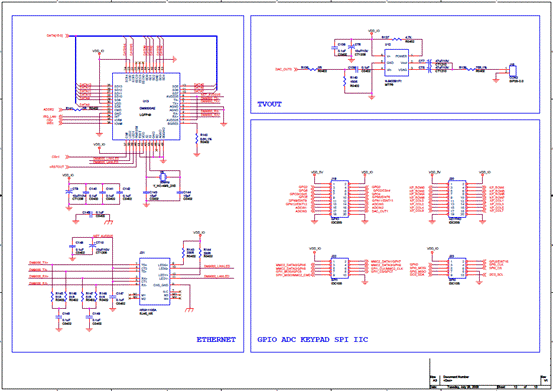Screen dimensions: 553x391
Task: Click the DAC_OUT1 input port in TVOUT
Action: tap(284, 69)
